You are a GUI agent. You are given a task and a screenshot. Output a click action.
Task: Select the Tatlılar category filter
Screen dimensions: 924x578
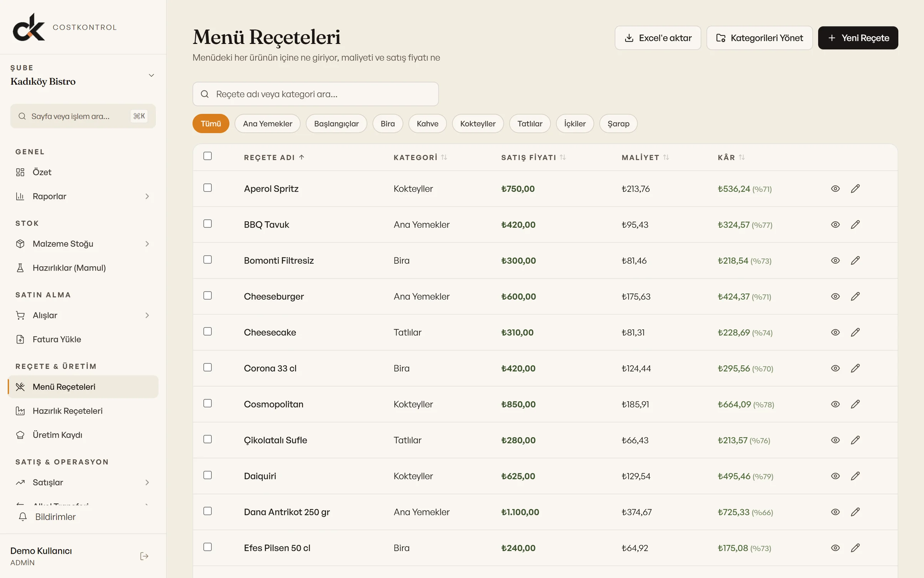point(530,124)
